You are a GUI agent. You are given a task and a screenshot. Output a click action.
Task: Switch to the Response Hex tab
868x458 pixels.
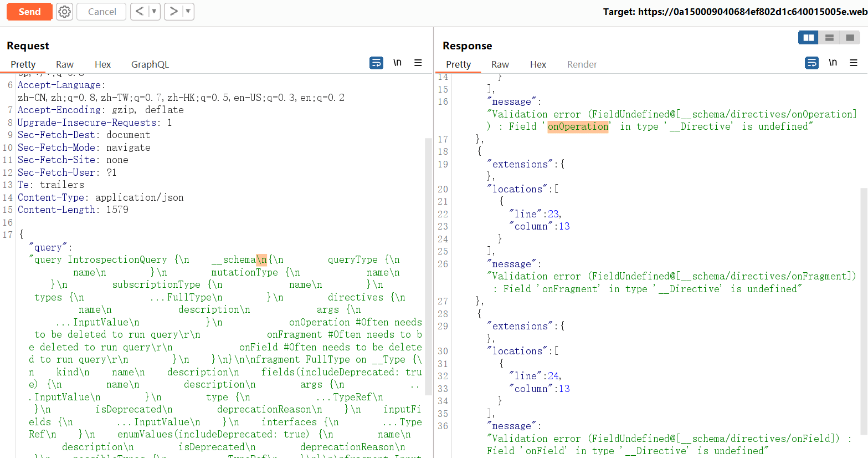click(538, 64)
